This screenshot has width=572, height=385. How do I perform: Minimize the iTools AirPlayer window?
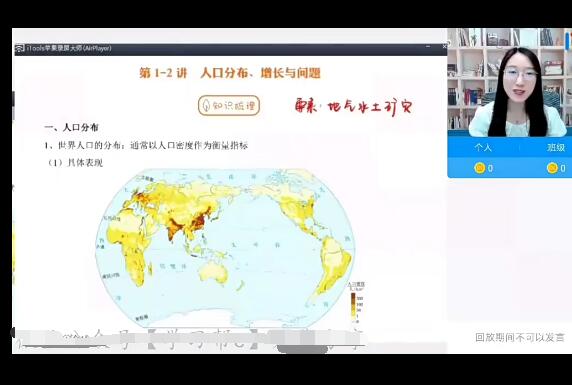pos(428,47)
